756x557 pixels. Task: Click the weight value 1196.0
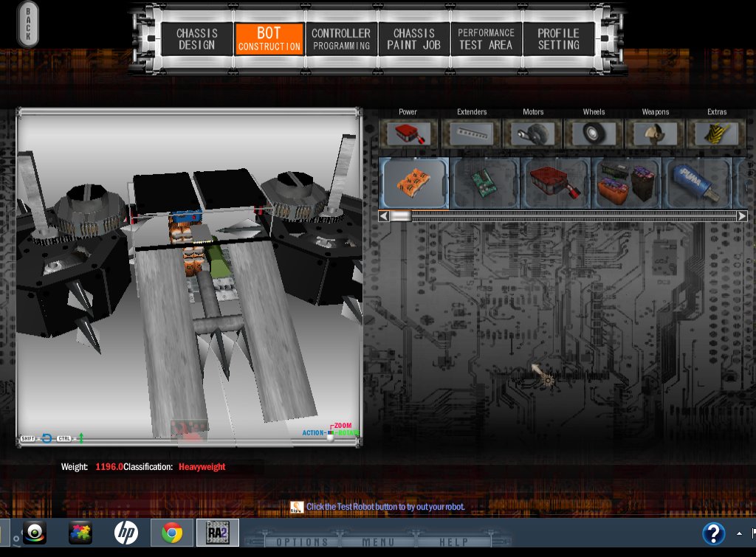coord(109,466)
